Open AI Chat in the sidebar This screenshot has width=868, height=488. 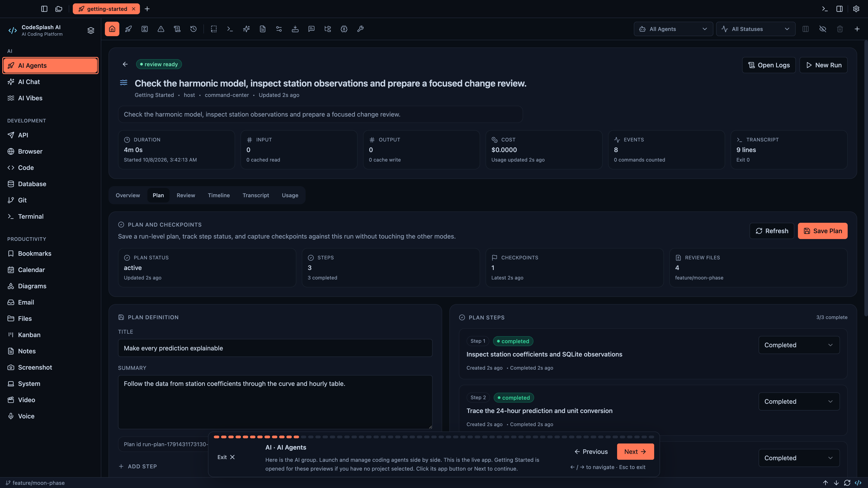pos(51,82)
